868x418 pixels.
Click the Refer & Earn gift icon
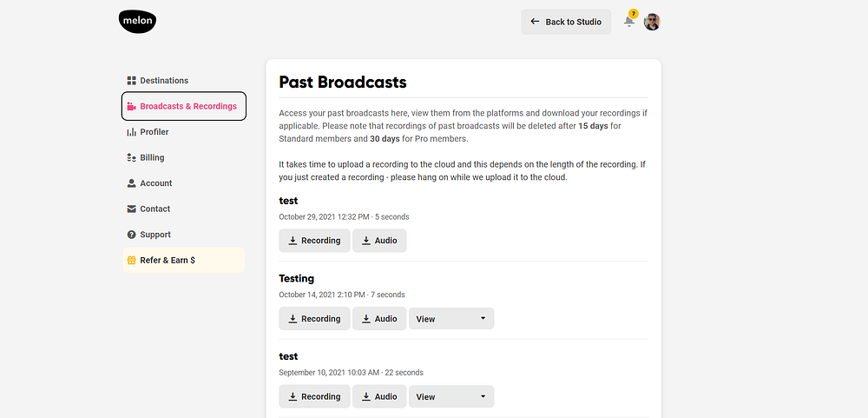click(131, 260)
